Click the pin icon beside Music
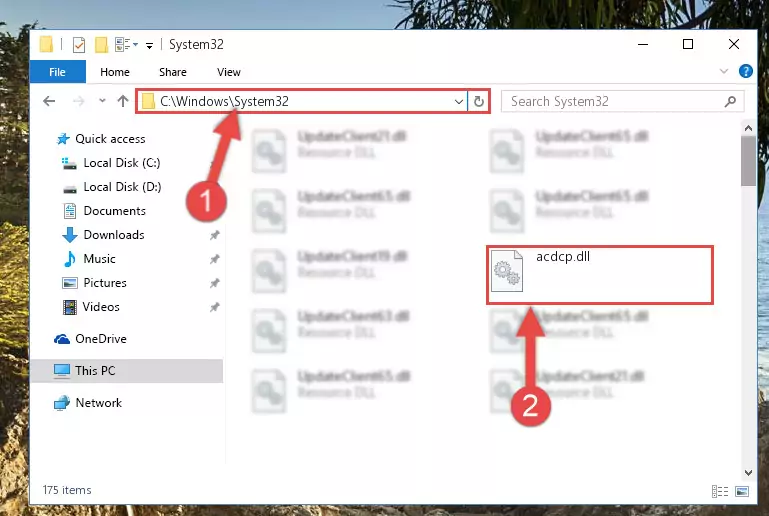This screenshot has width=769, height=516. click(x=214, y=259)
